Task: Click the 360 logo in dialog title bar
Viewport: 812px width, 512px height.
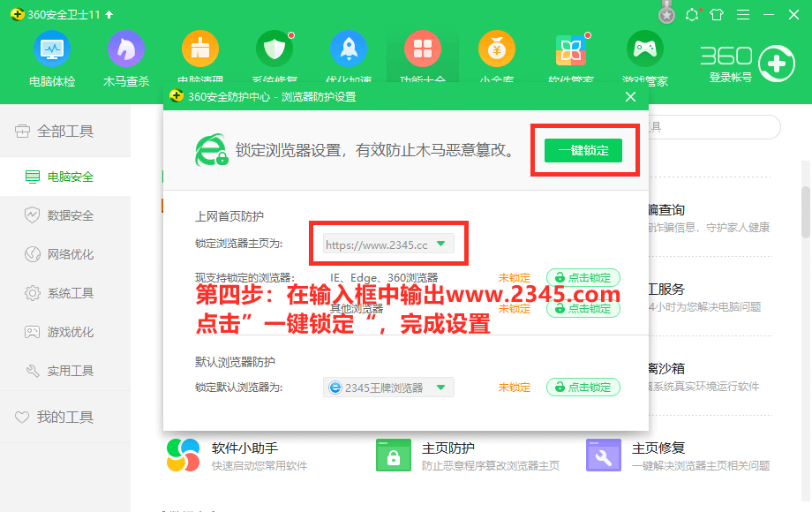Action: [x=177, y=96]
